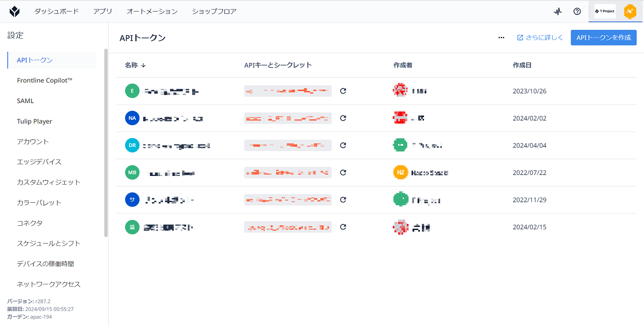Open the ダッシュボード menu
The width and height of the screenshot is (644, 326).
pos(57,11)
